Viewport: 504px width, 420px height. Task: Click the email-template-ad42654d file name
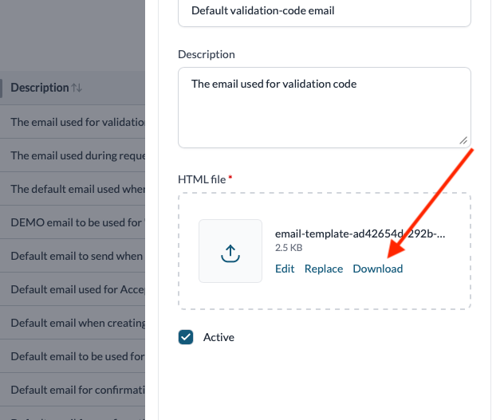click(x=360, y=234)
